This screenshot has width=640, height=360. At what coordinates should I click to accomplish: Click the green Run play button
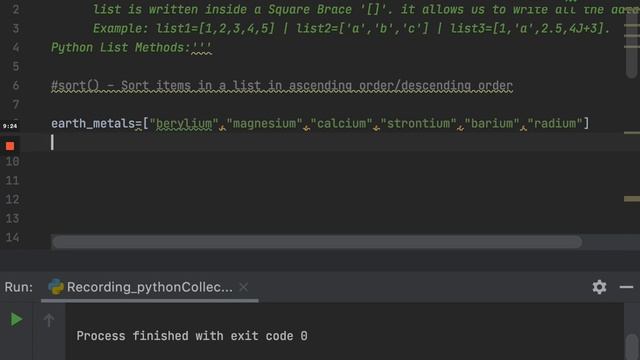tap(16, 319)
